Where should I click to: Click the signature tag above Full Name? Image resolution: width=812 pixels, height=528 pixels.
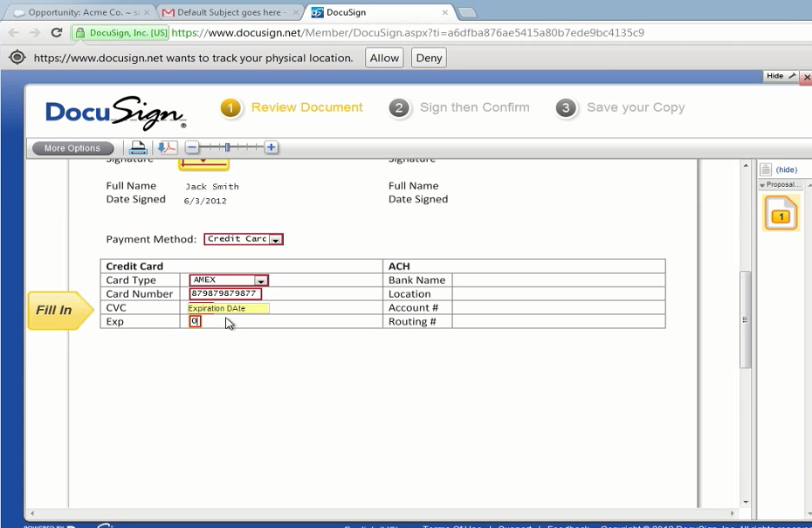pos(204,165)
